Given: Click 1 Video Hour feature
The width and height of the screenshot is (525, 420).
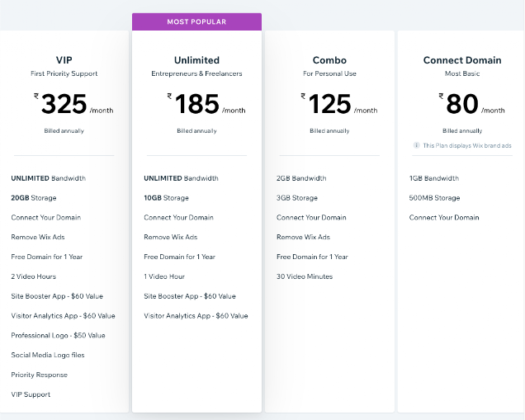Looking at the screenshot, I should 164,276.
